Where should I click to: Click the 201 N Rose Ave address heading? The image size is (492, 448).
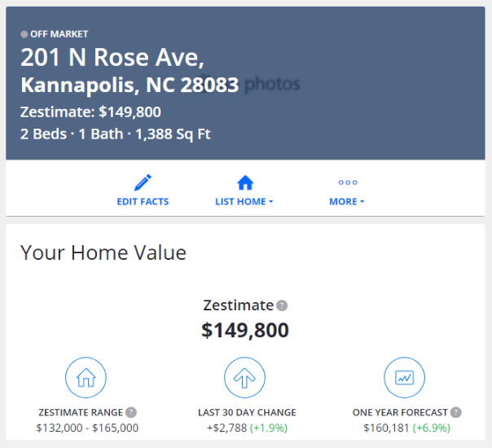(112, 58)
